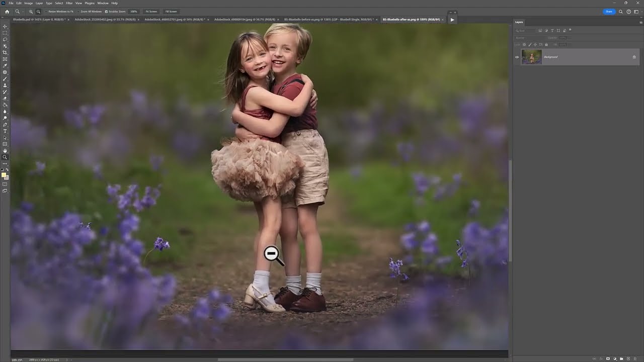This screenshot has width=644, height=362.
Task: Select the Crop tool
Action: 5,52
